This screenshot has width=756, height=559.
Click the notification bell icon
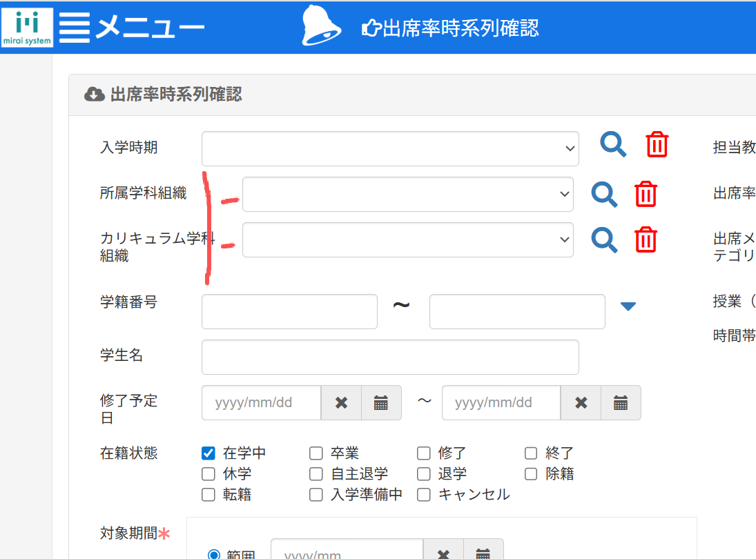[x=322, y=26]
